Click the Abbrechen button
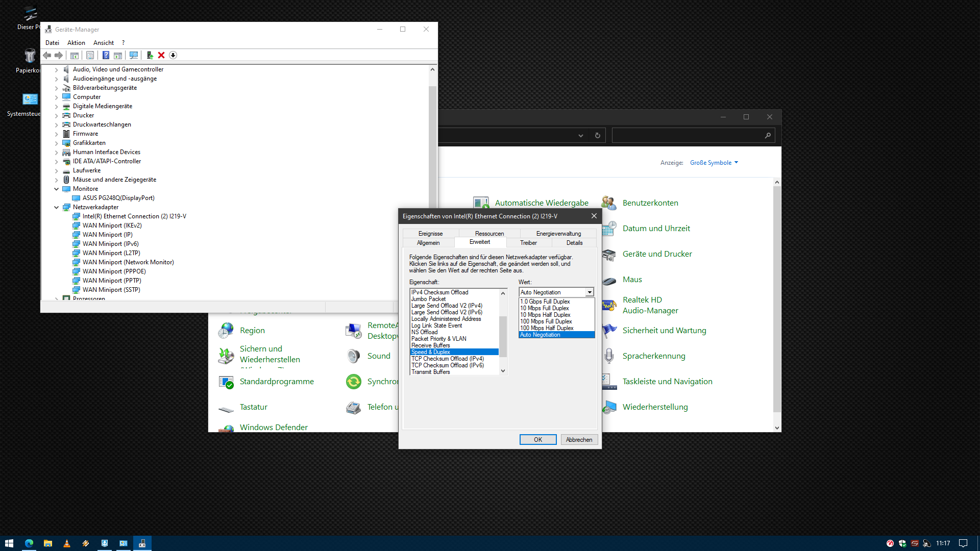The width and height of the screenshot is (980, 551). tap(579, 440)
